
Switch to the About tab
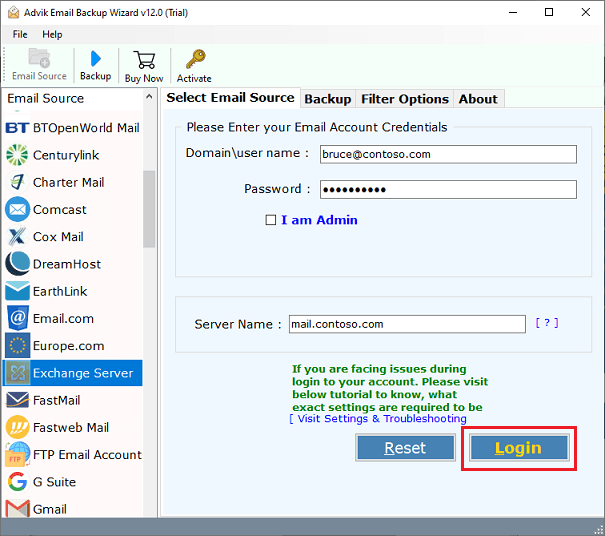tap(478, 99)
